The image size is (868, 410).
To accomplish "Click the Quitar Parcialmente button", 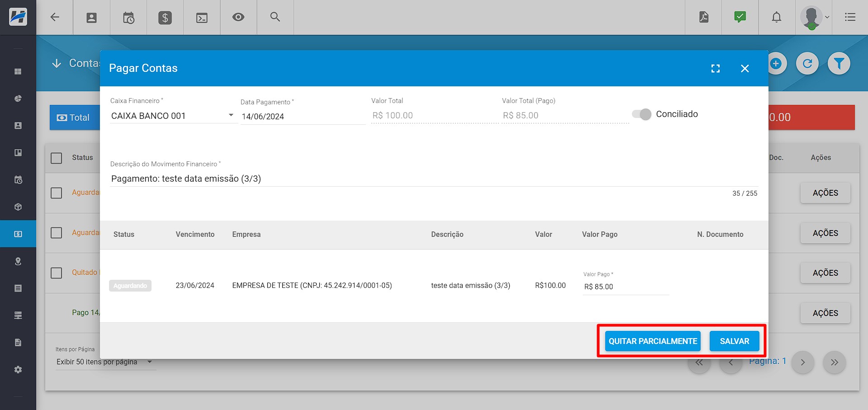I will [x=653, y=341].
